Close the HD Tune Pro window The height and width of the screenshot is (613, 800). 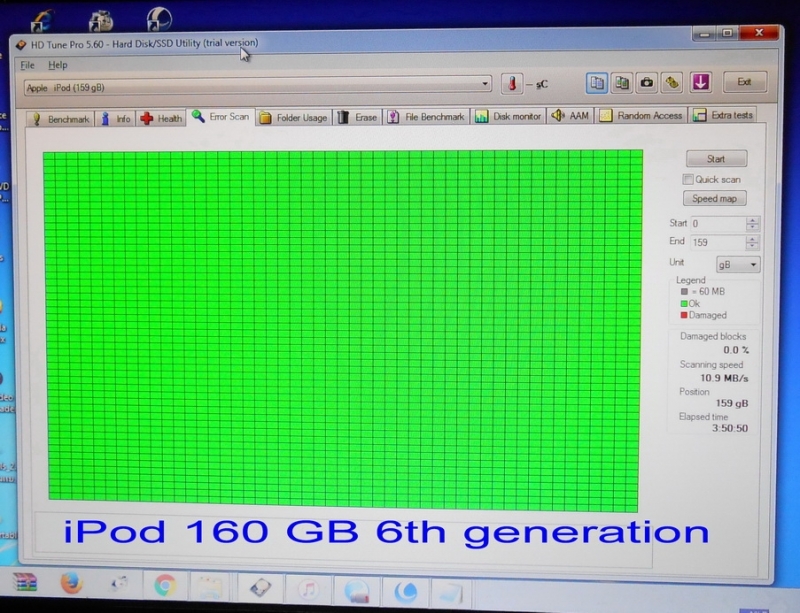(x=759, y=33)
